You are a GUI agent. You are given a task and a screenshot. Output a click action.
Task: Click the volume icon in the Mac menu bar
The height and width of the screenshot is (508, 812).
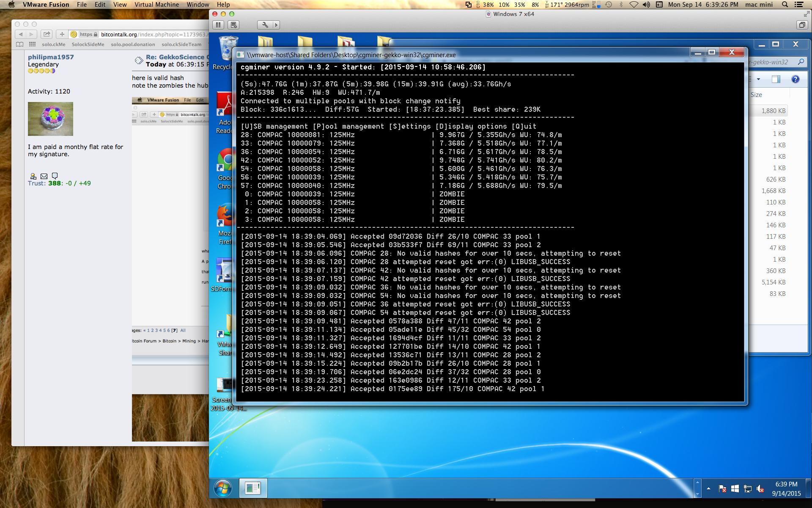point(646,5)
